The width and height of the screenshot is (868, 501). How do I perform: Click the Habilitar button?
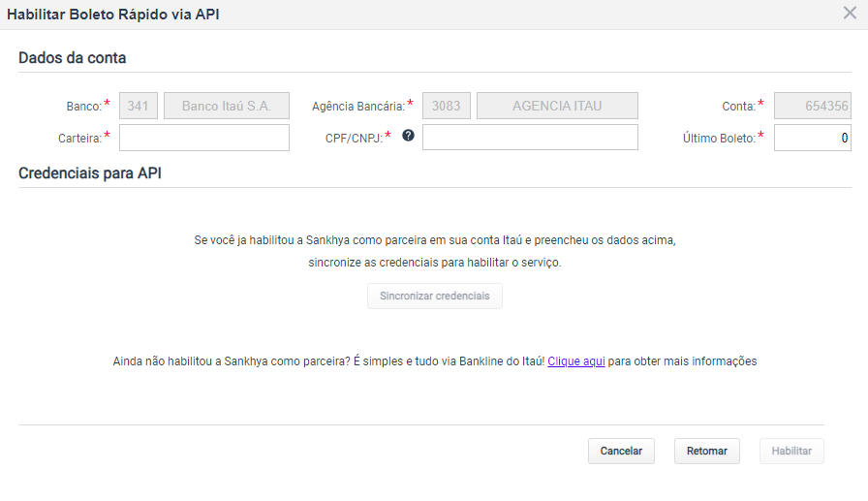click(x=791, y=452)
